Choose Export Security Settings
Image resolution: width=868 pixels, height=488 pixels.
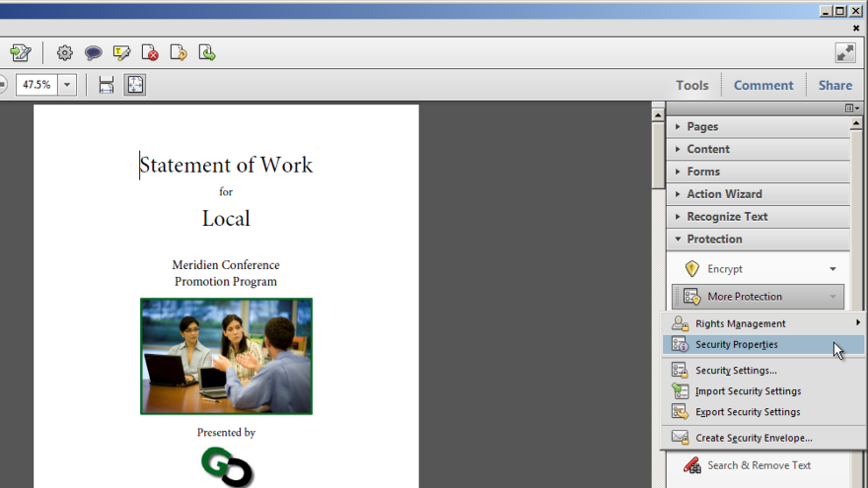click(x=762, y=412)
